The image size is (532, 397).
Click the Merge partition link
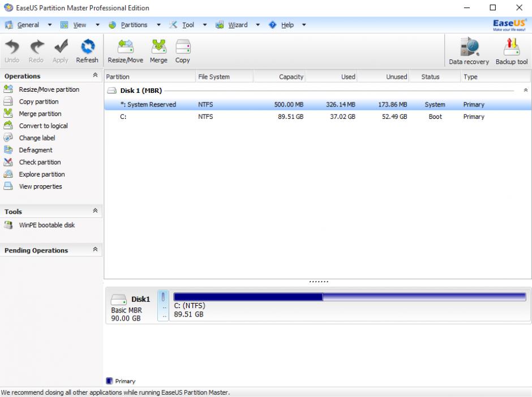coord(40,113)
